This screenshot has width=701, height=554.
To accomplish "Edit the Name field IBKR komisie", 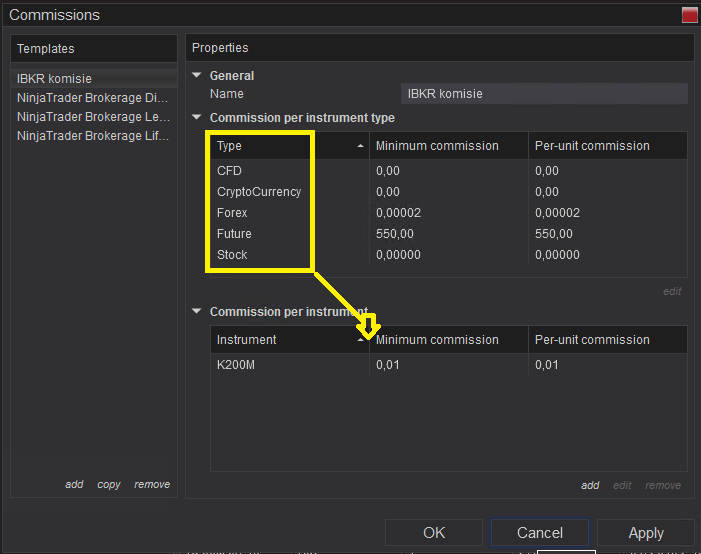I will click(x=544, y=93).
